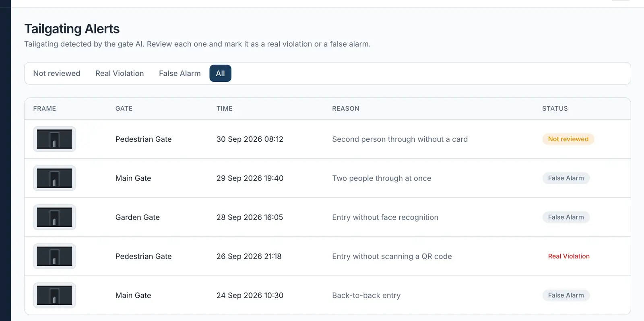Show only Real Violation alerts

(x=120, y=73)
